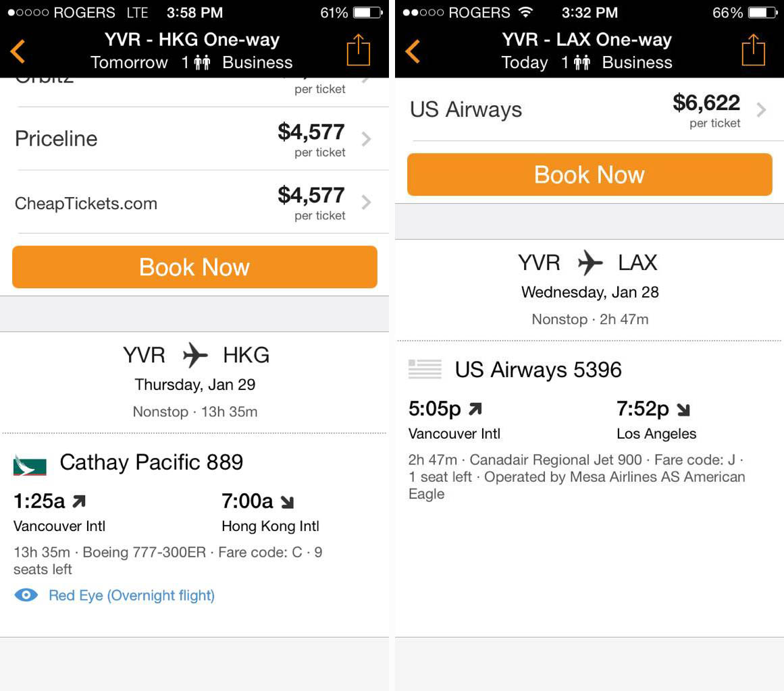The width and height of the screenshot is (784, 691).
Task: Tap the Red Eye blue eye icon
Action: [x=26, y=595]
